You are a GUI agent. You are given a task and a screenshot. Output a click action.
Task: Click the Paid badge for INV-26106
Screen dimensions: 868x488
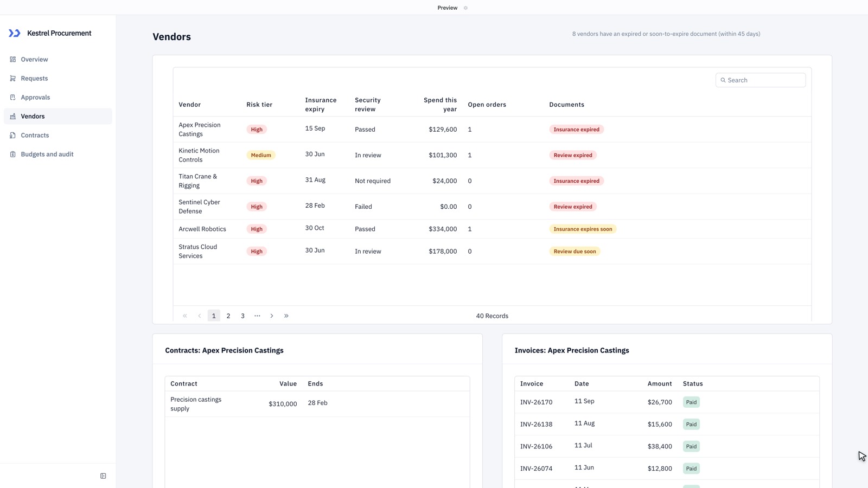(x=691, y=446)
